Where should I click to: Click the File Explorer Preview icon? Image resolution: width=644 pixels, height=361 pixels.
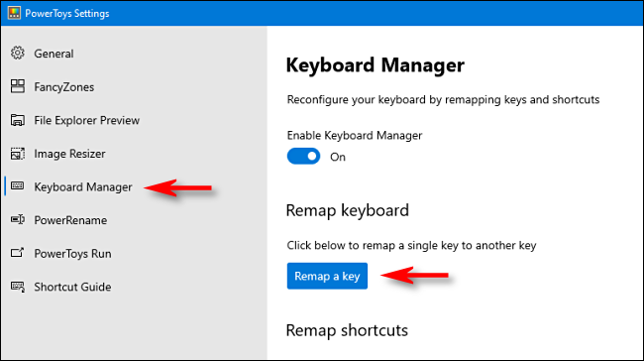[18, 120]
